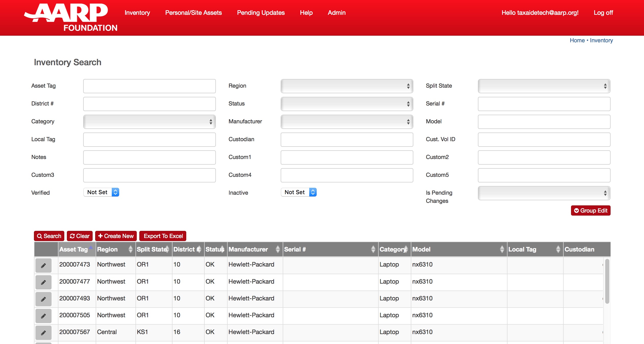Image resolution: width=644 pixels, height=344 pixels.
Task: Focus the Custom5 input field
Action: [x=544, y=175]
